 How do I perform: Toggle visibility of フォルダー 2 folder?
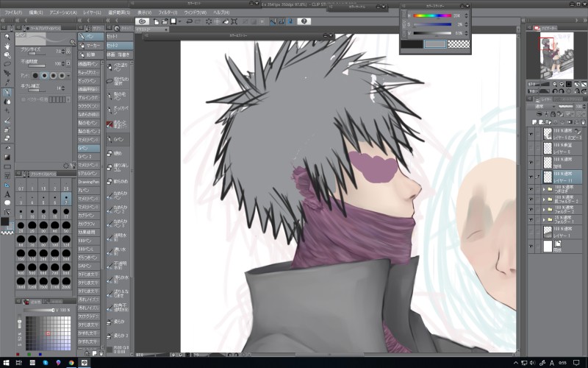(x=531, y=210)
